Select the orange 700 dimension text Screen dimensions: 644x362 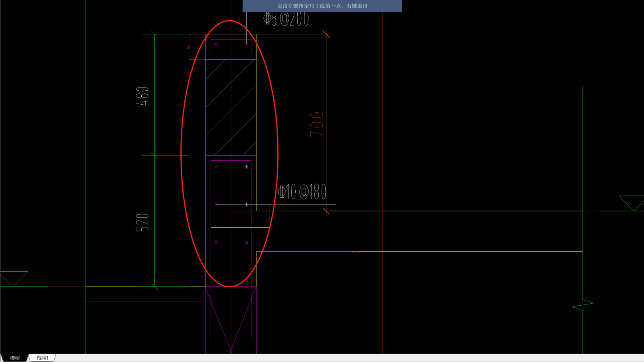pos(317,124)
